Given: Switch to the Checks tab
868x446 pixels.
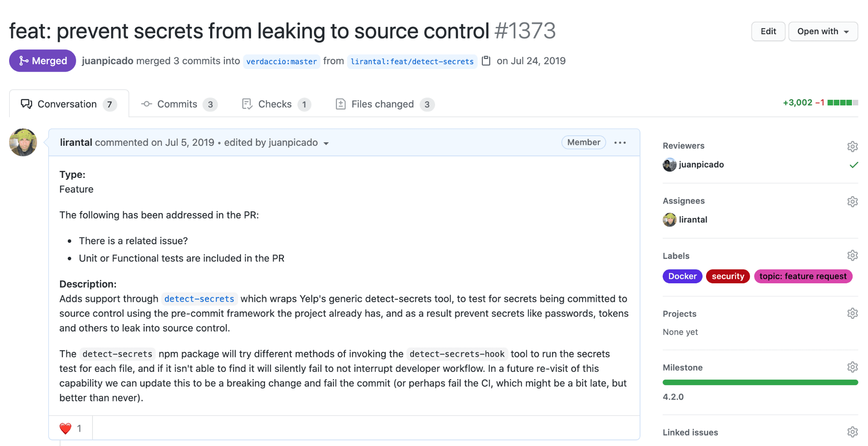Looking at the screenshot, I should [276, 104].
